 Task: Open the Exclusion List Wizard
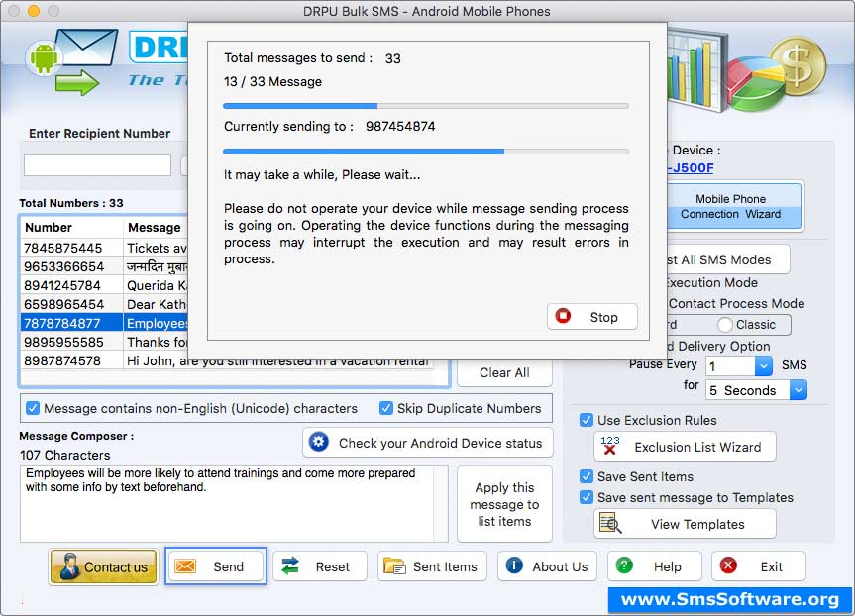[685, 447]
